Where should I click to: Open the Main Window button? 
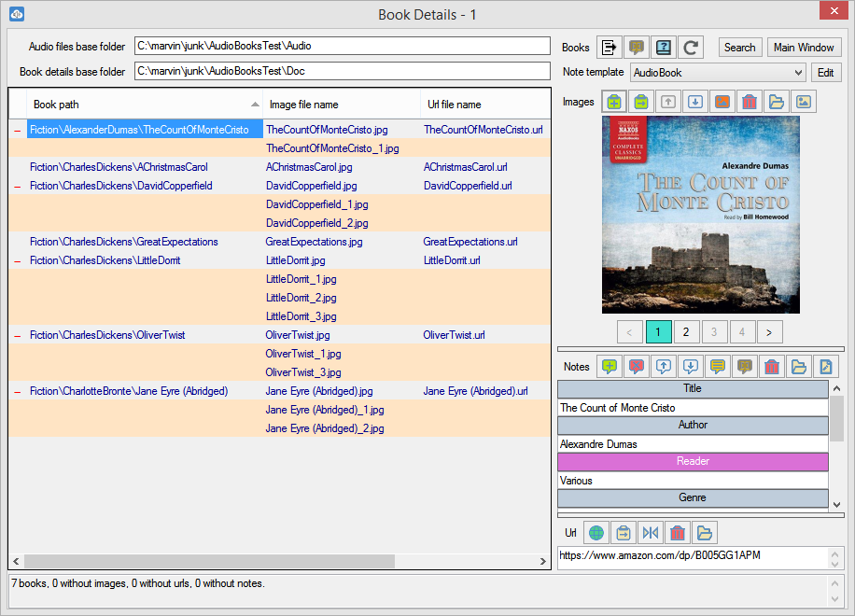[x=805, y=48]
